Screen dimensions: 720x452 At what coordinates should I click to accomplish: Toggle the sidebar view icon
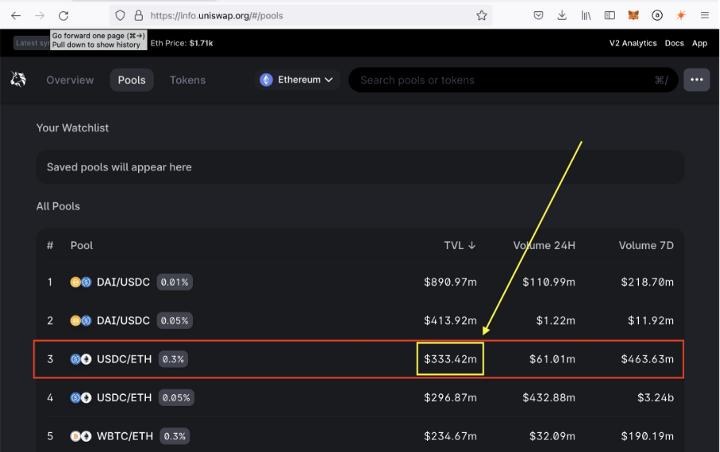click(609, 16)
